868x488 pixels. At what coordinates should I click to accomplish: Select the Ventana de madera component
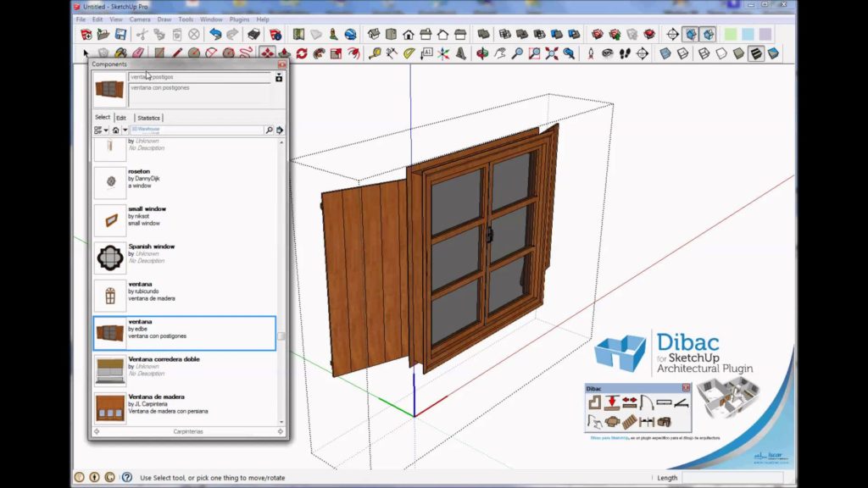(x=184, y=408)
